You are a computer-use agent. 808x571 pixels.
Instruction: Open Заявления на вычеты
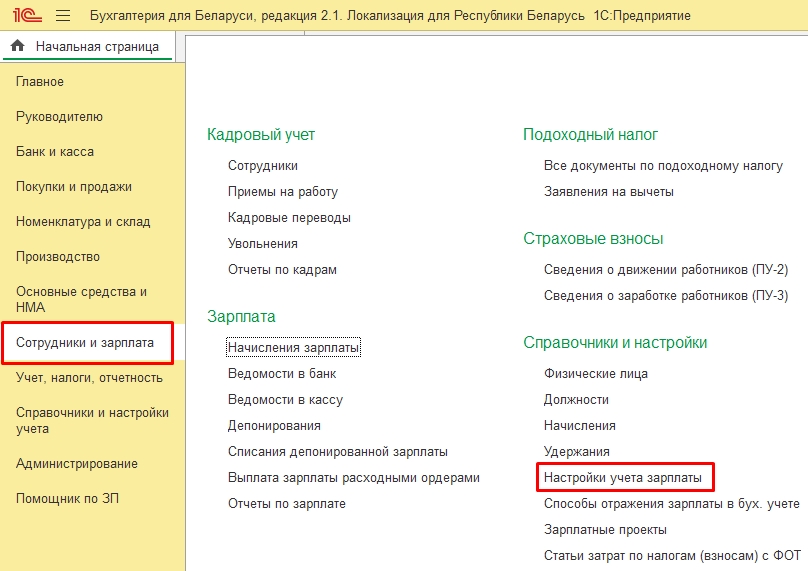tap(609, 192)
